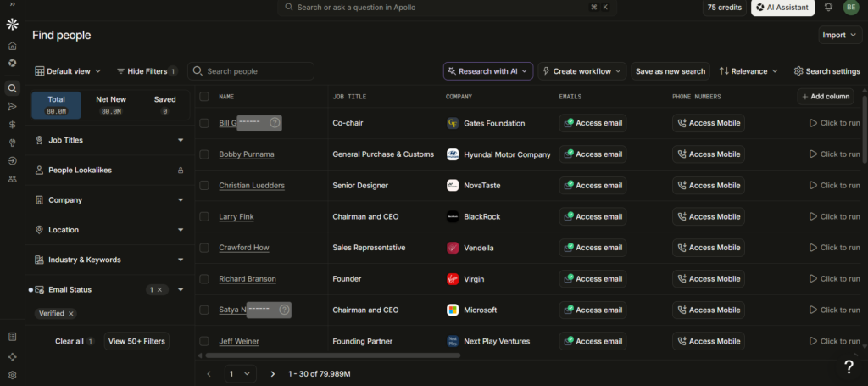Open Sequences paper plane icon in the sidebar

coord(12,106)
